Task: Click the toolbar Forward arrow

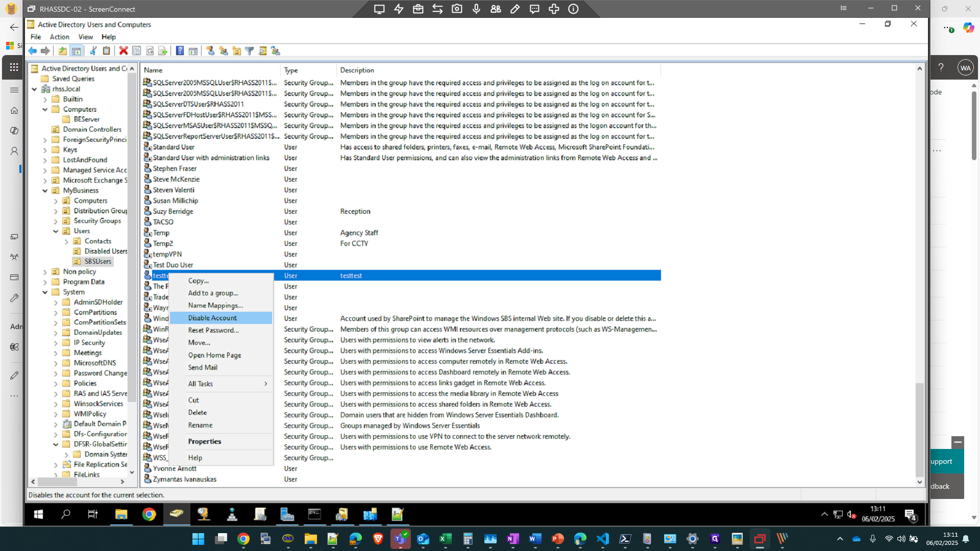Action: click(45, 51)
